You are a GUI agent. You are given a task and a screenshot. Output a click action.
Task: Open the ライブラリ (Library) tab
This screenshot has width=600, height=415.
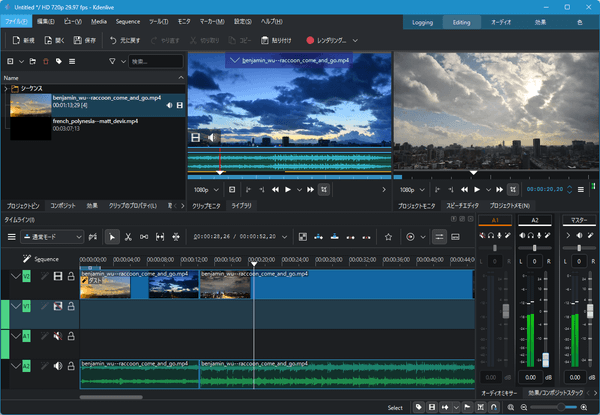pyautogui.click(x=242, y=205)
